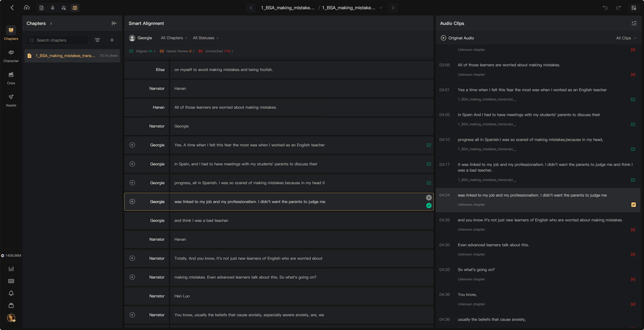Show Unmatched 174 segments
Image resolution: width=644 pixels, height=330 pixels.
[x=216, y=51]
